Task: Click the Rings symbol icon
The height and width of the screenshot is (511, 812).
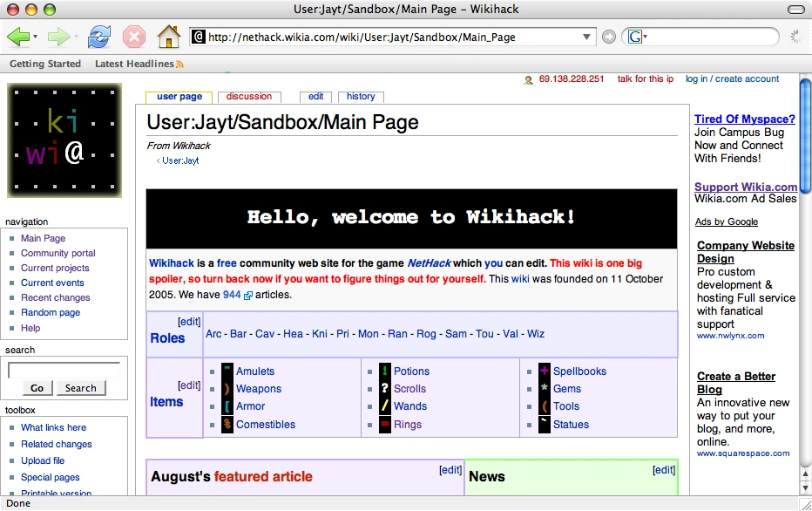Action: [386, 425]
